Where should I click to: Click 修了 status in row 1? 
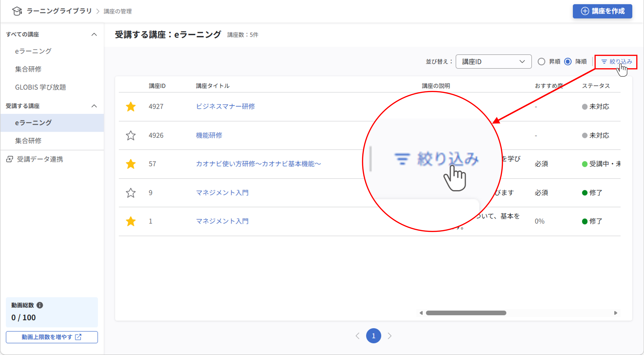(x=592, y=221)
